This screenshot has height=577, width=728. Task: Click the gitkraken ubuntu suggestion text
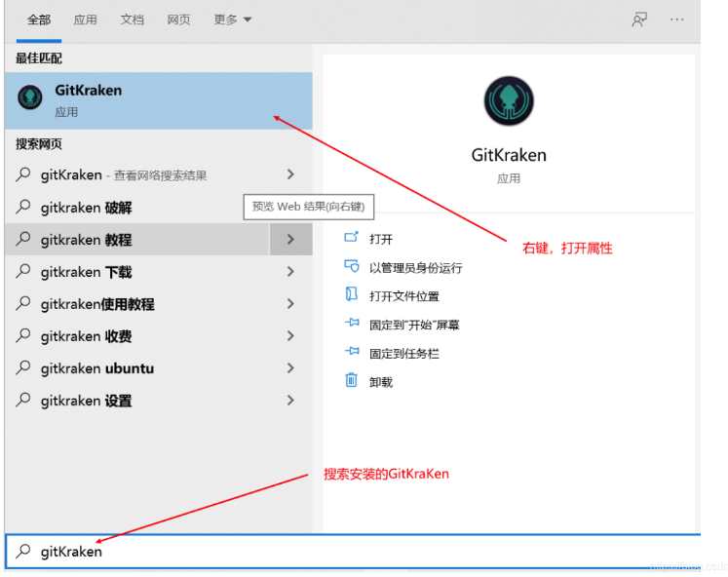point(97,368)
